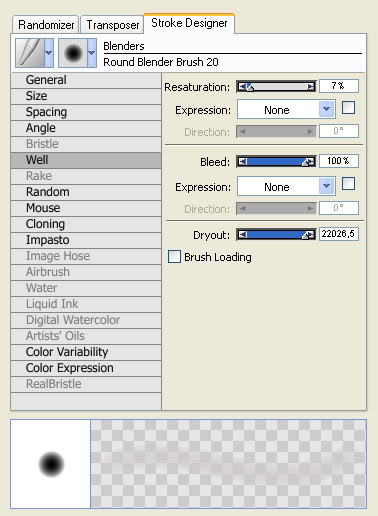Screen dimensions: 378x516
Task: Open the Cloning settings section
Action: 86,224
